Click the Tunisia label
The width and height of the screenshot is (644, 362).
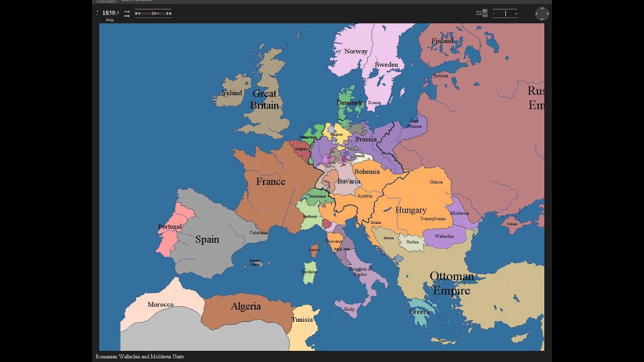(302, 320)
